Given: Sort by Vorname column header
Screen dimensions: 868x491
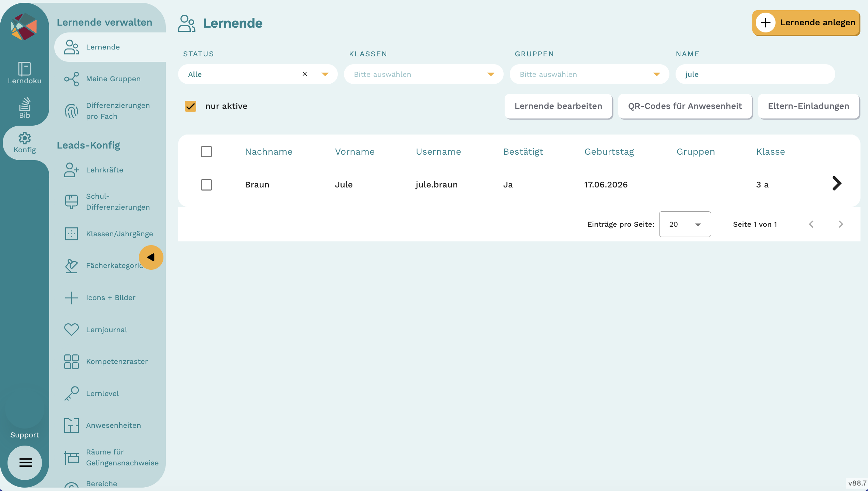Looking at the screenshot, I should point(355,152).
